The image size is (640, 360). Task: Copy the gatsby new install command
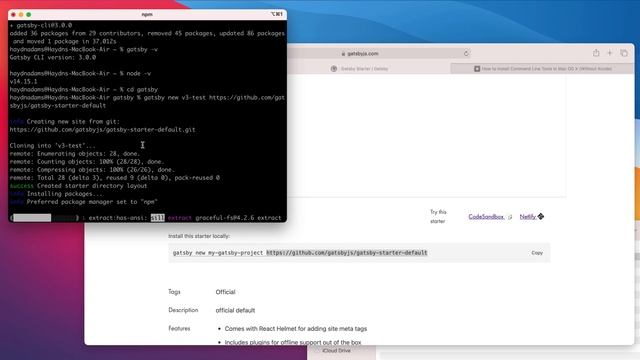pos(537,253)
